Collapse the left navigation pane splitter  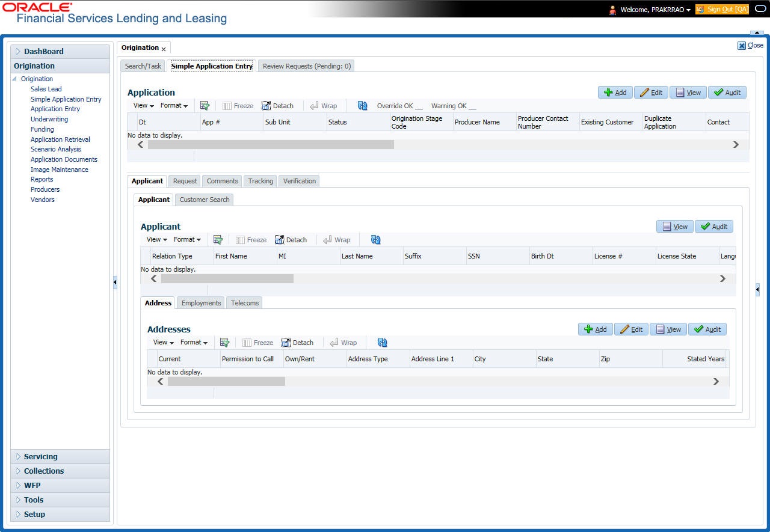(115, 283)
